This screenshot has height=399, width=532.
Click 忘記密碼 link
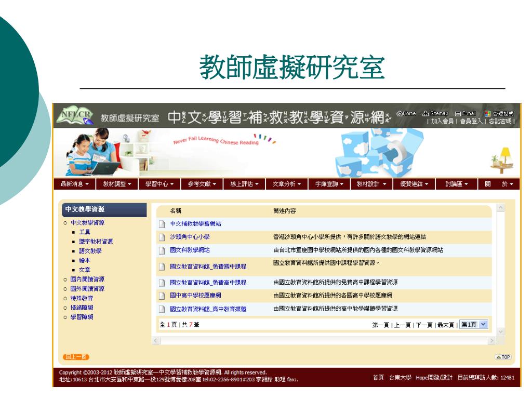click(x=500, y=121)
